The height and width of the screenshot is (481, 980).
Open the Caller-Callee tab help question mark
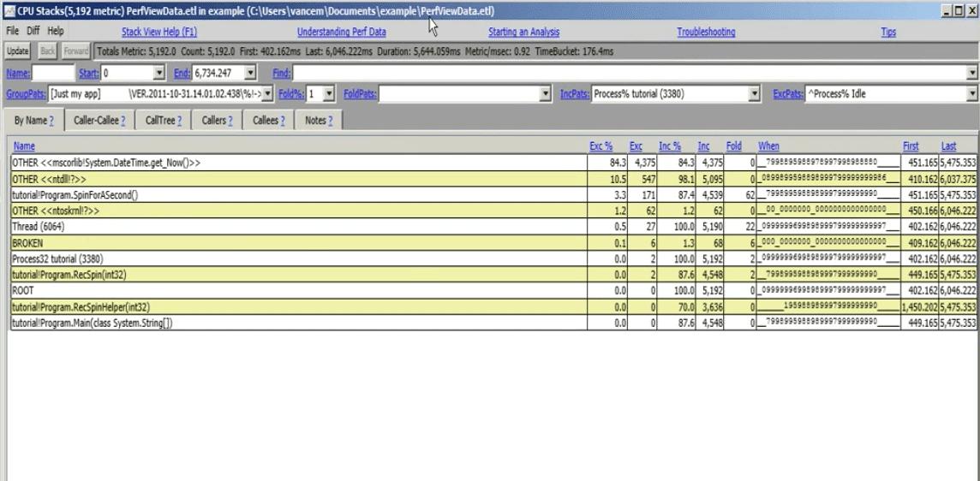pyautogui.click(x=123, y=121)
